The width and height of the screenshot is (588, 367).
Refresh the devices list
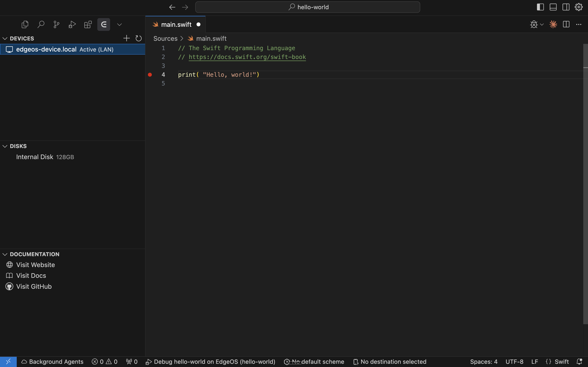point(138,38)
